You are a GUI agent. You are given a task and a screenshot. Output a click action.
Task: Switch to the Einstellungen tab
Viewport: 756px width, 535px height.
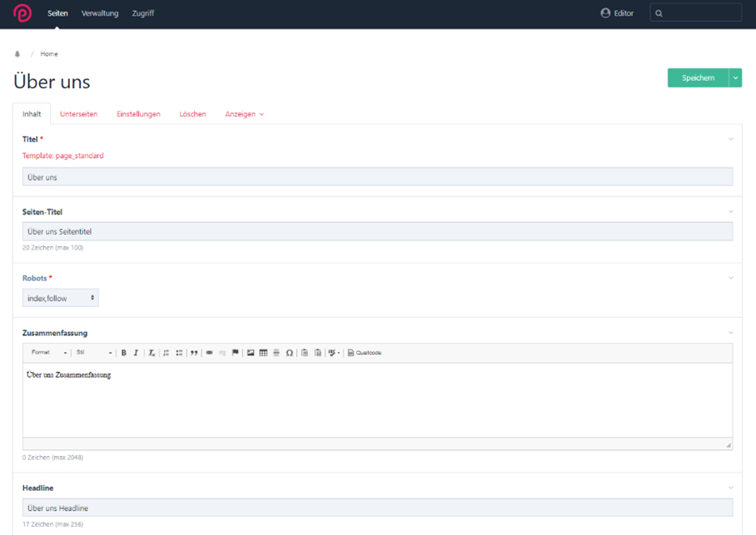coord(138,114)
